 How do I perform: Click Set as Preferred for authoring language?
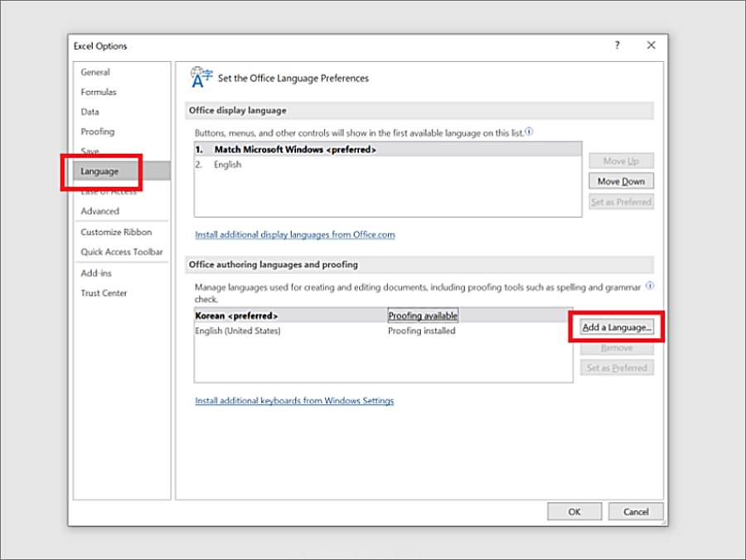pos(617,368)
